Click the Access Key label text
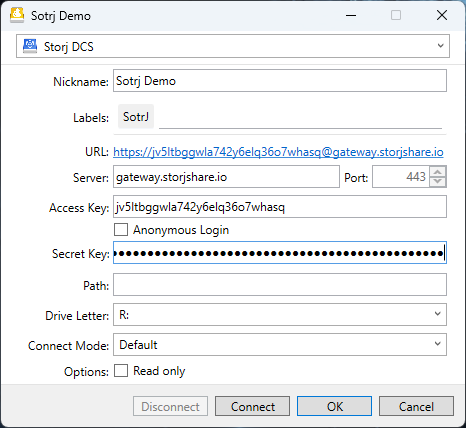Image resolution: width=466 pixels, height=428 pixels. 79,208
